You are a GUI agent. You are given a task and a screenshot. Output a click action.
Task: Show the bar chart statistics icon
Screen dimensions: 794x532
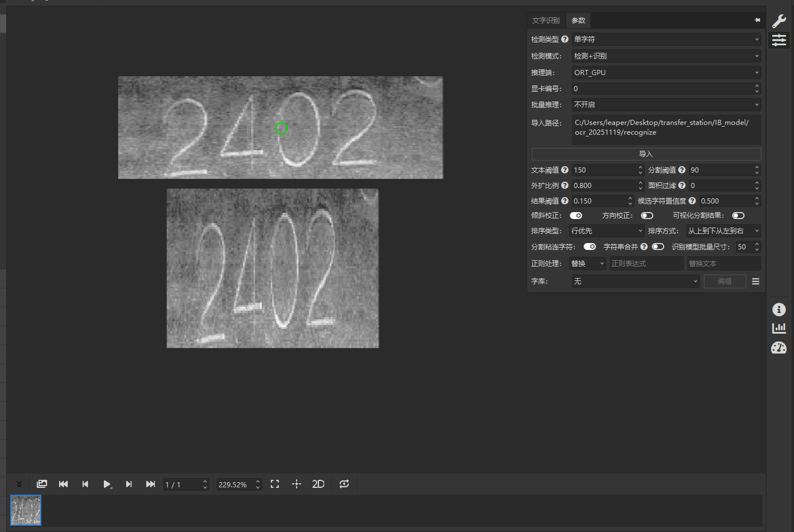779,328
